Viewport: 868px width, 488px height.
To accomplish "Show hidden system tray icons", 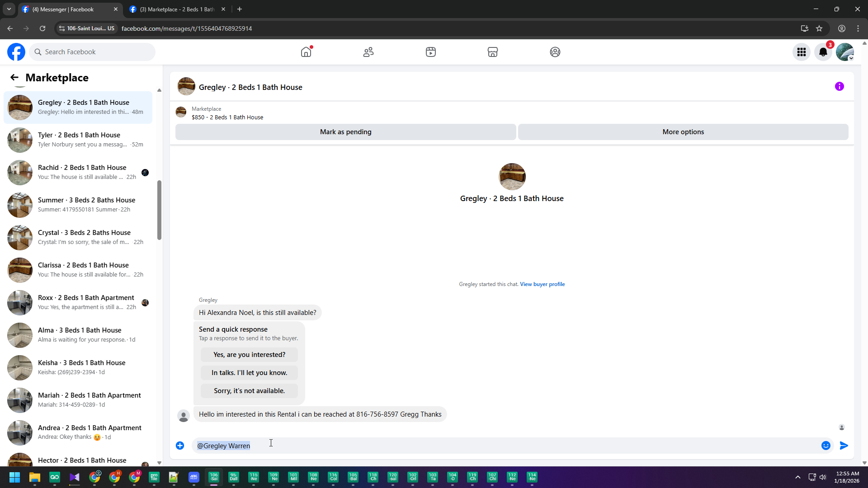I will coord(798,477).
